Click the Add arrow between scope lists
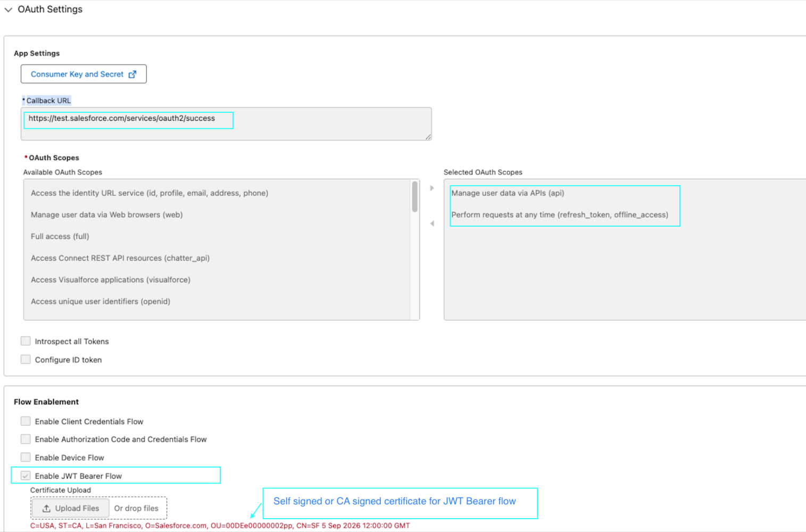 click(x=432, y=188)
